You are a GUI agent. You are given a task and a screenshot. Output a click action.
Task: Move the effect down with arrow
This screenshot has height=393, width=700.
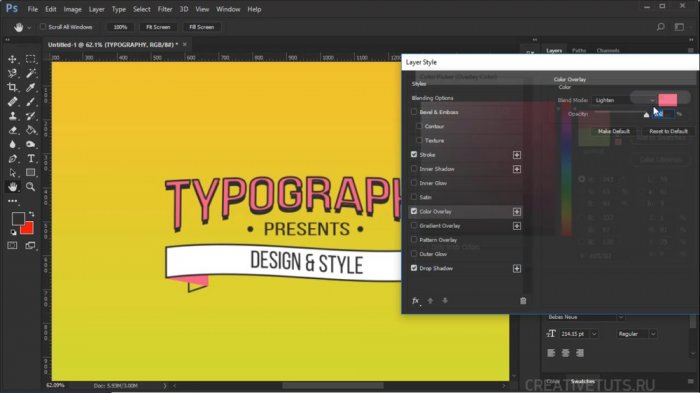pyautogui.click(x=445, y=301)
